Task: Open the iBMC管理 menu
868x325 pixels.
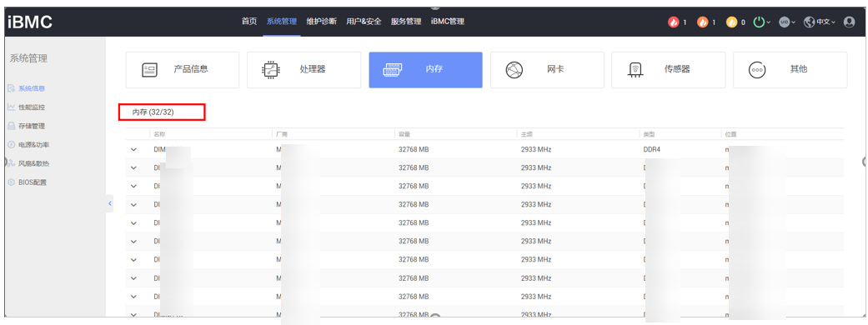Action: [x=447, y=22]
